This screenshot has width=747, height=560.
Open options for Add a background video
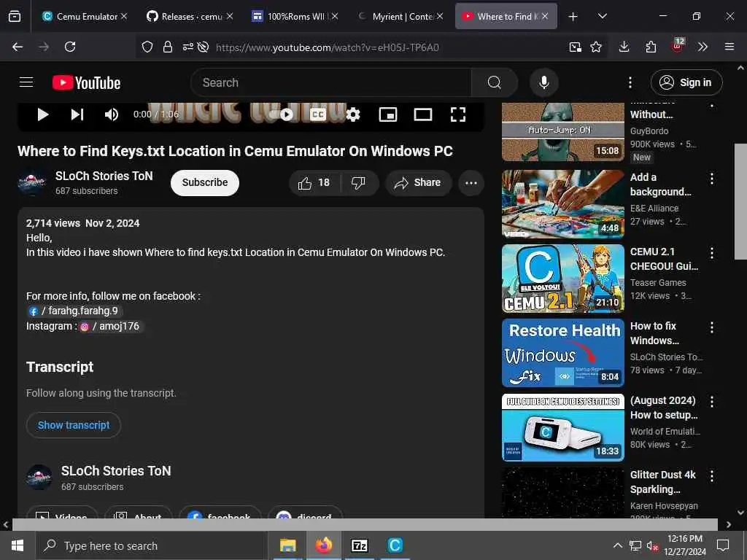pyautogui.click(x=712, y=179)
